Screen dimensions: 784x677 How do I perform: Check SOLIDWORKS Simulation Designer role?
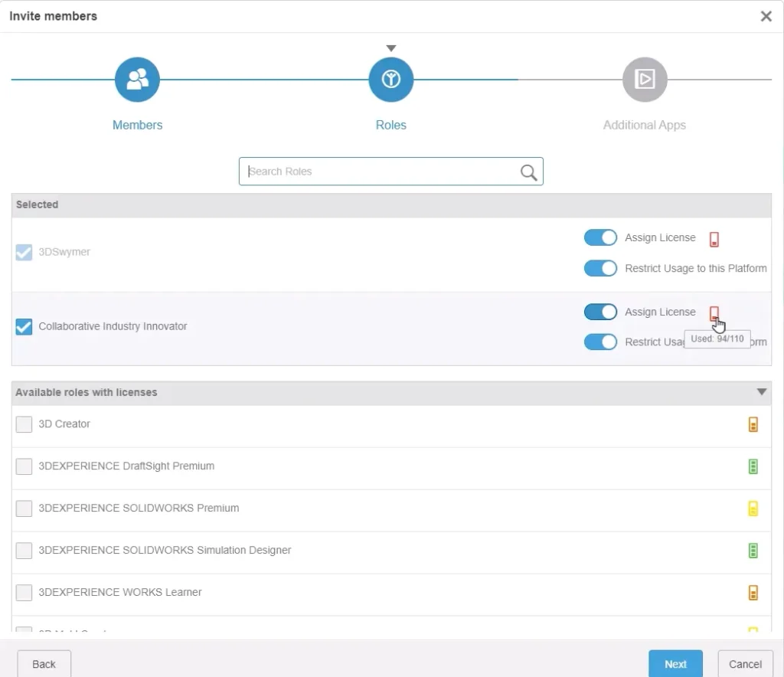pos(24,550)
